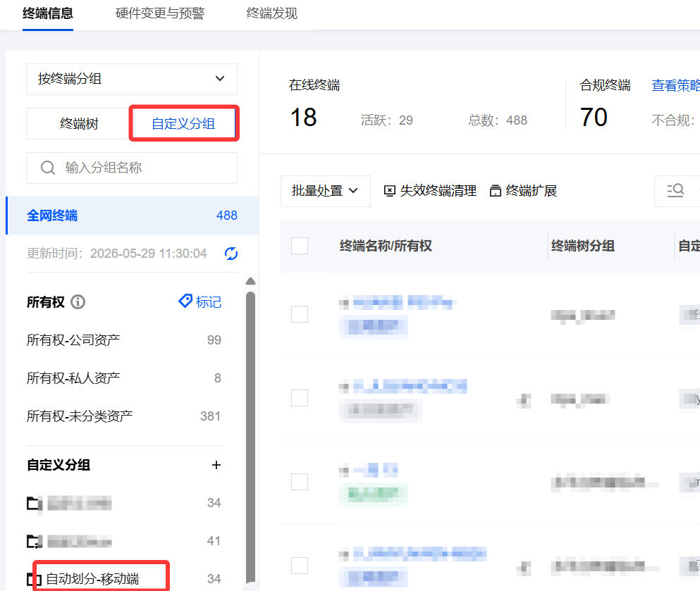Click the folder icon beside 自动划分-移动端
This screenshot has height=591, width=700.
tap(34, 579)
